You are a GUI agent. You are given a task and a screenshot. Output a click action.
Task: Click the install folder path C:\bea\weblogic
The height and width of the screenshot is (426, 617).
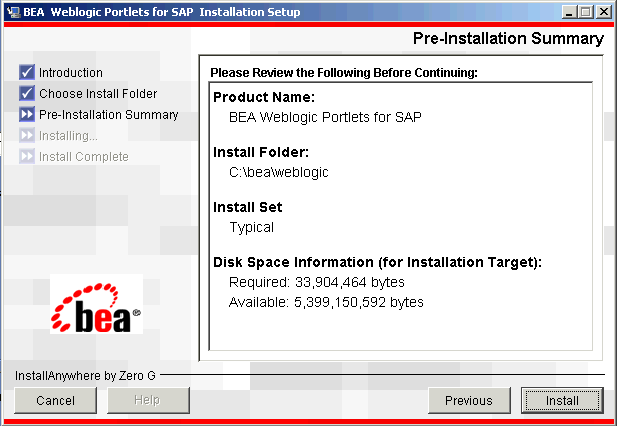279,172
